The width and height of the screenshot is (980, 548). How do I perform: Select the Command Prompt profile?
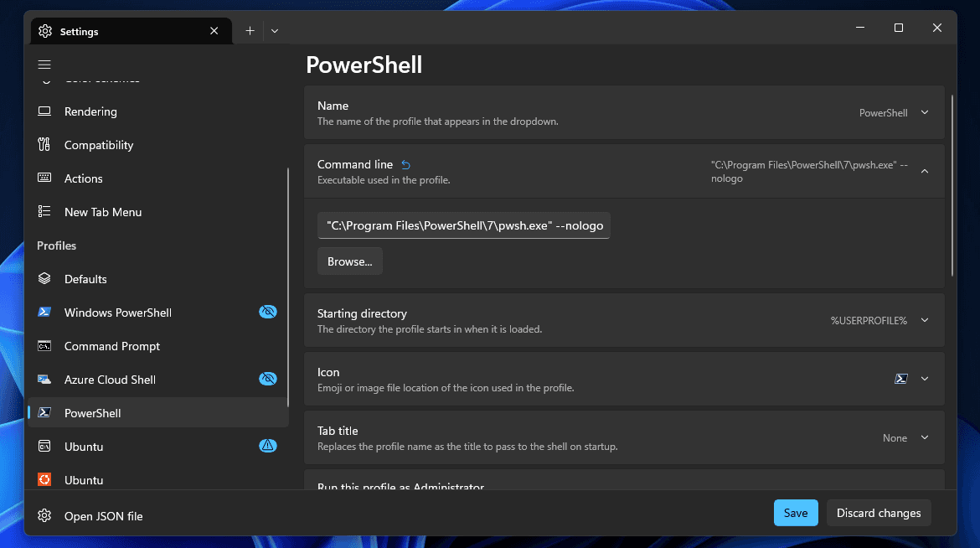(158, 346)
